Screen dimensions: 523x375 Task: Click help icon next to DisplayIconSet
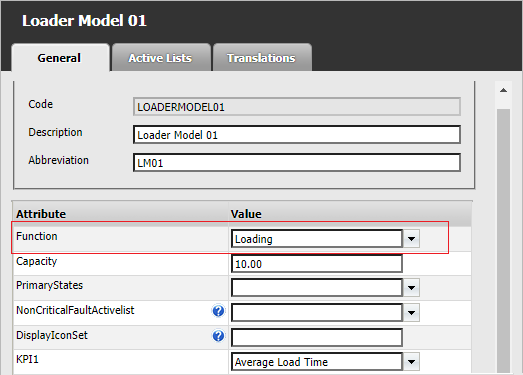point(218,336)
